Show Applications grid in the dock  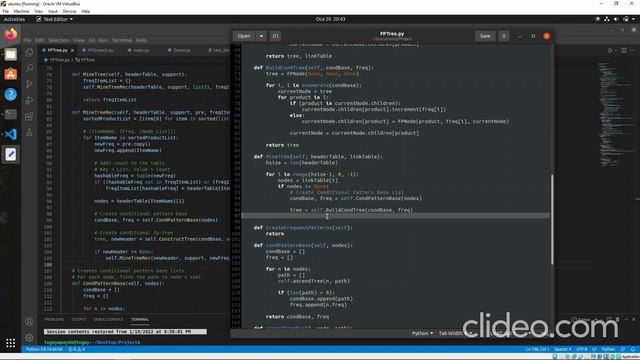tap(11, 343)
